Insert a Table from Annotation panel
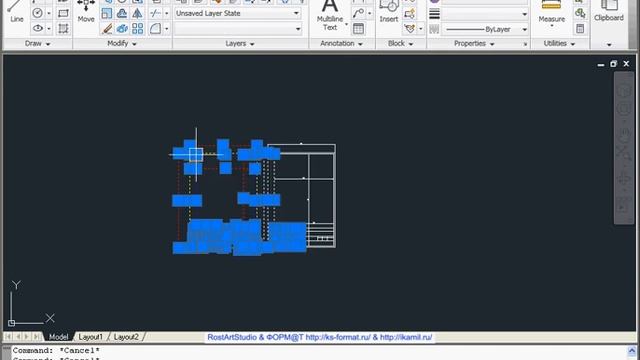 point(358,28)
